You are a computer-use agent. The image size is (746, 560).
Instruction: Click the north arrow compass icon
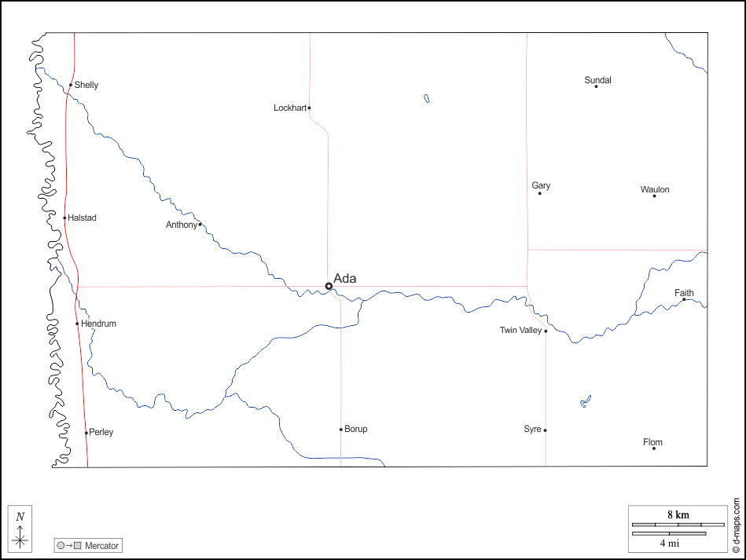(20, 529)
